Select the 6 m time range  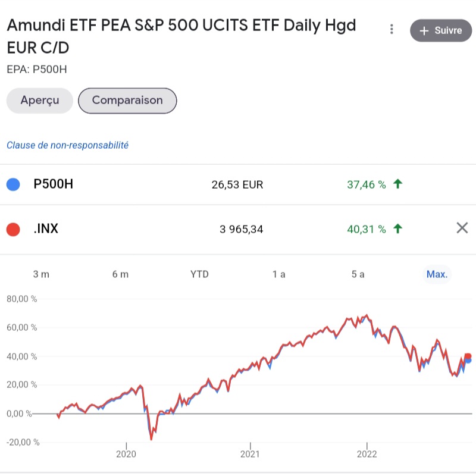120,274
